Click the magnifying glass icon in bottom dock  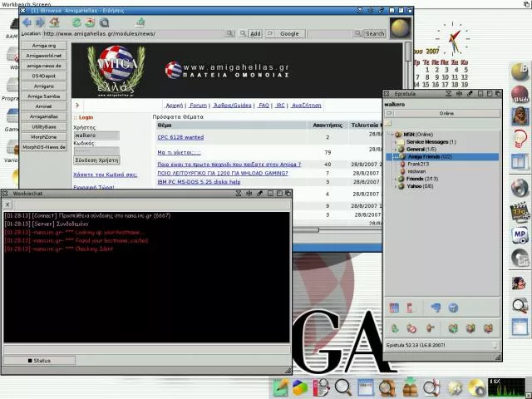tap(342, 387)
